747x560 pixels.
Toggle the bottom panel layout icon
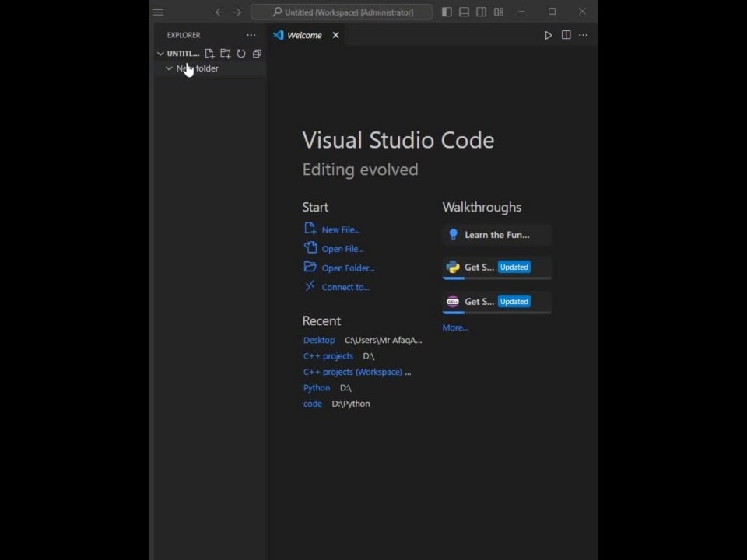464,12
